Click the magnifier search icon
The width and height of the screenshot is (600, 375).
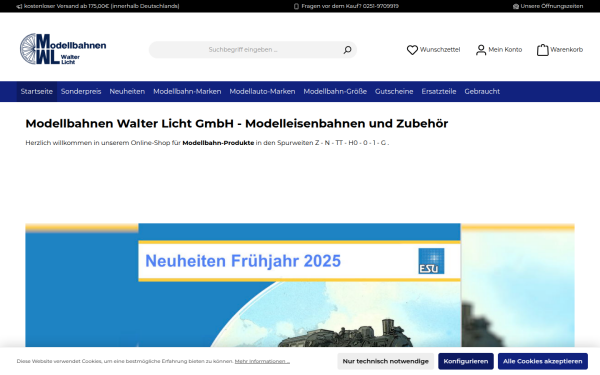pos(347,50)
